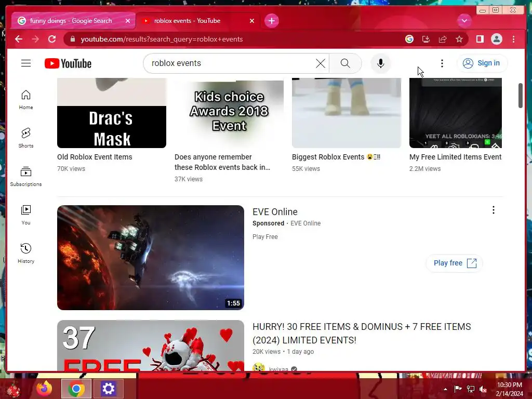Open YouTube settings three-dot menu
The height and width of the screenshot is (399, 532).
tap(442, 63)
